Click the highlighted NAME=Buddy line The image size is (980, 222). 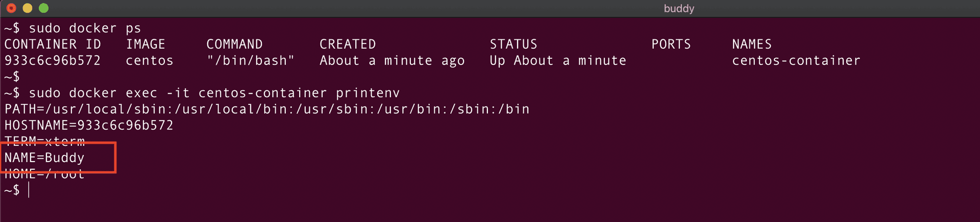coord(44,158)
